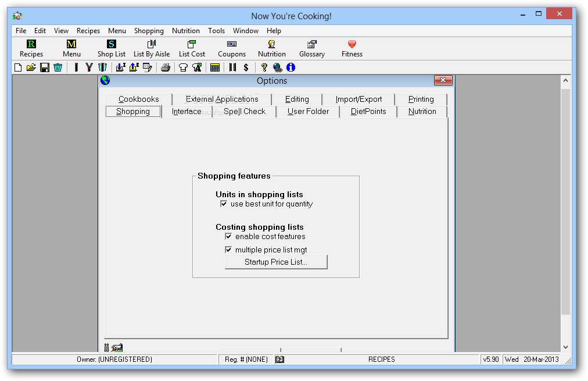Screen dimensions: 588x381
Task: Open the Editing tab
Action: (x=297, y=99)
